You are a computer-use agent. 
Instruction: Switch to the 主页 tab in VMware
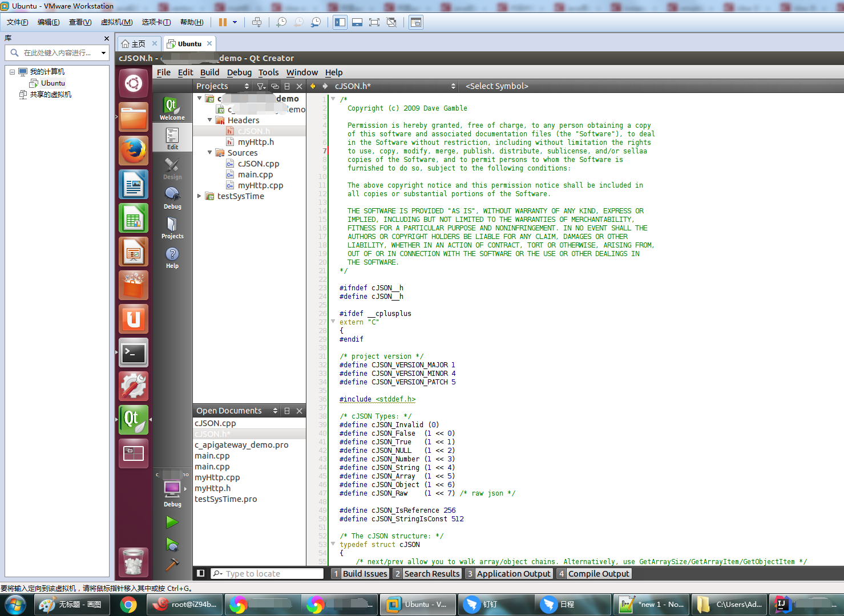139,44
